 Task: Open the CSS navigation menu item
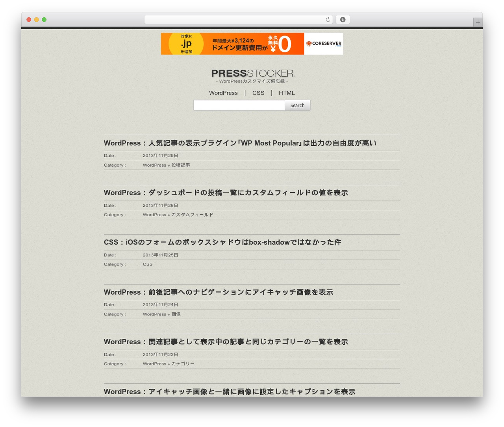point(258,93)
